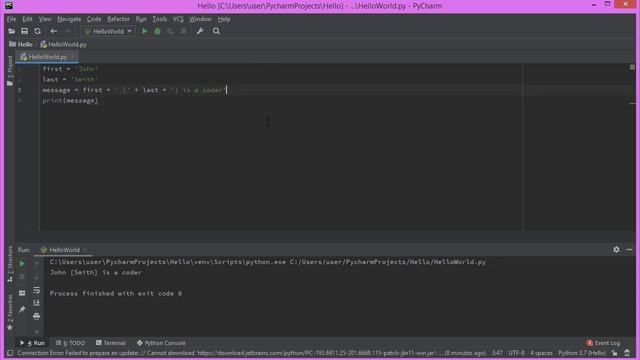Open the Navigate menu
Viewport: 640px width, 360px height.
pyautogui.click(x=69, y=19)
